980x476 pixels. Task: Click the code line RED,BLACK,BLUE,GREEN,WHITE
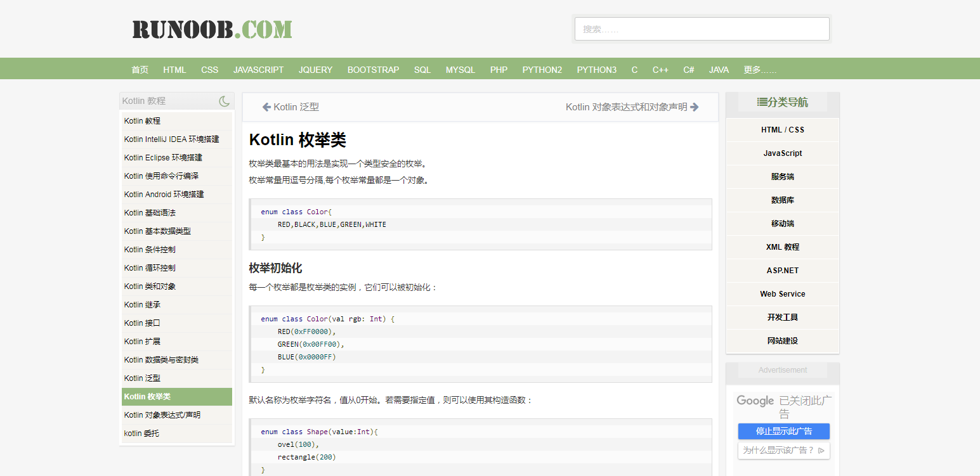click(x=332, y=224)
